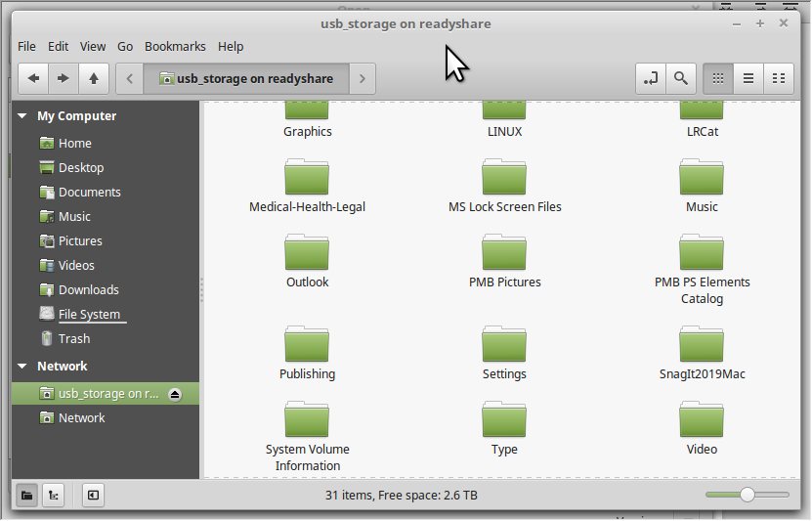Viewport: 812px width, 521px height.
Task: Collapse the My Computer section
Action: click(22, 116)
